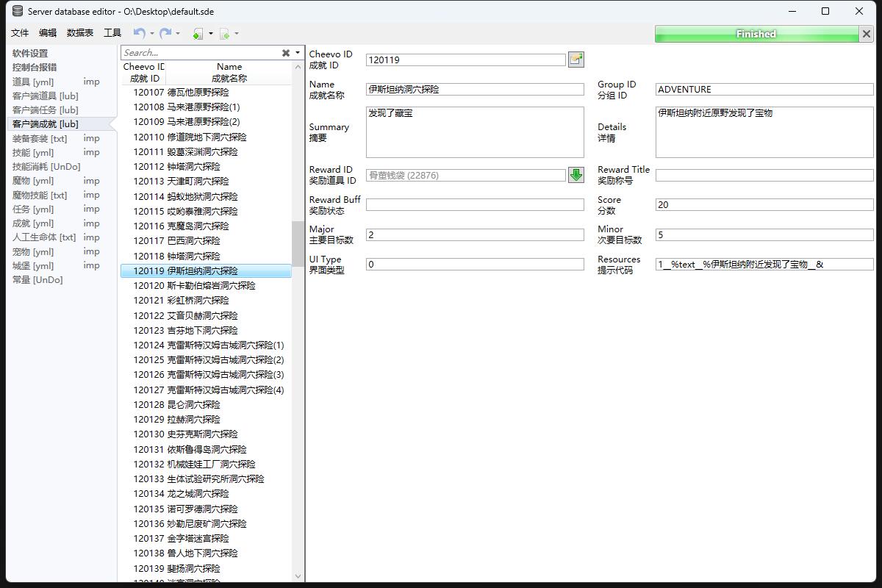The image size is (882, 588).
Task: Open the Redo history dropdown arrow
Action: click(178, 33)
